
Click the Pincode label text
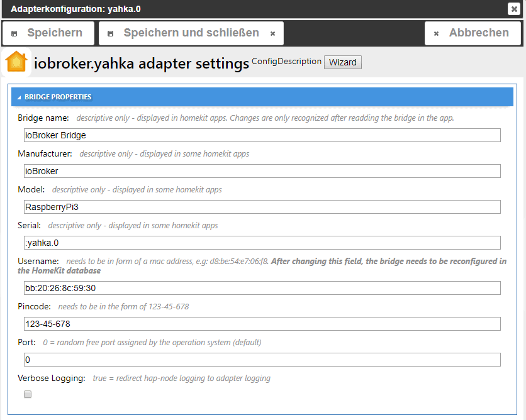pyautogui.click(x=34, y=306)
